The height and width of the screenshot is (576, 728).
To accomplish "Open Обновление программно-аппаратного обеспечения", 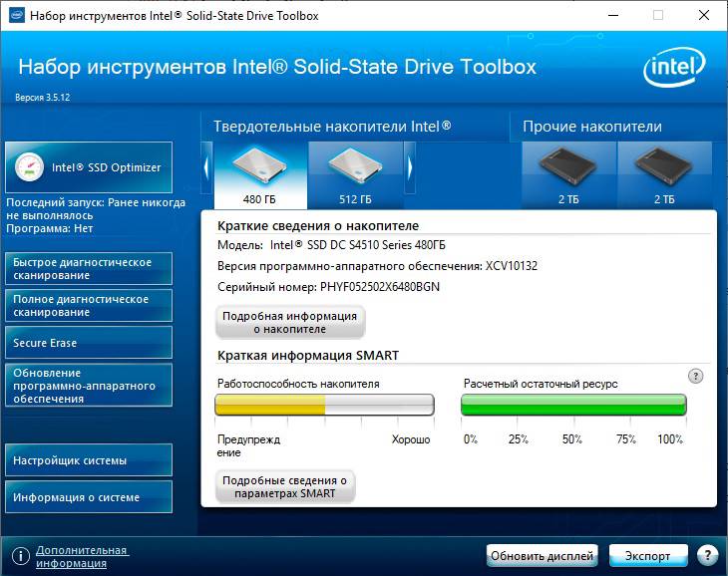I will pyautogui.click(x=89, y=386).
